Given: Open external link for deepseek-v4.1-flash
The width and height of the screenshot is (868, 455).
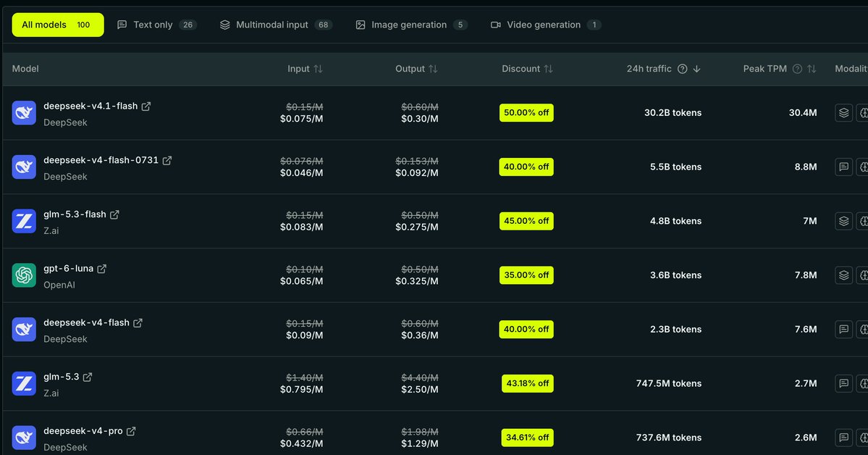Looking at the screenshot, I should (x=146, y=107).
